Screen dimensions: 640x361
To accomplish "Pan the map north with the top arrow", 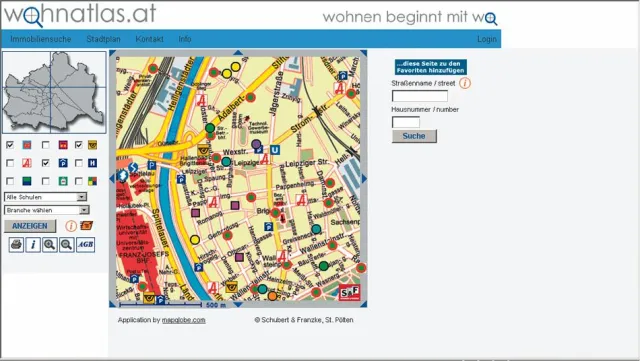I will coord(238,53).
